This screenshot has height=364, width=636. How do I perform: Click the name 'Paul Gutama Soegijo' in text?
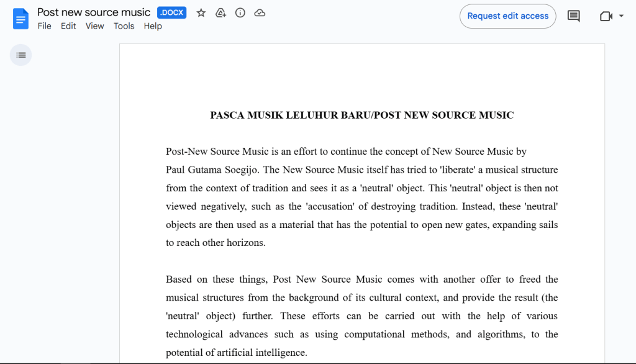[x=212, y=170]
